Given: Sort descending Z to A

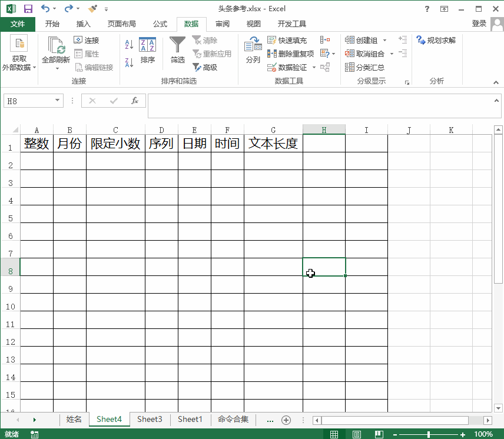Looking at the screenshot, I should (129, 62).
